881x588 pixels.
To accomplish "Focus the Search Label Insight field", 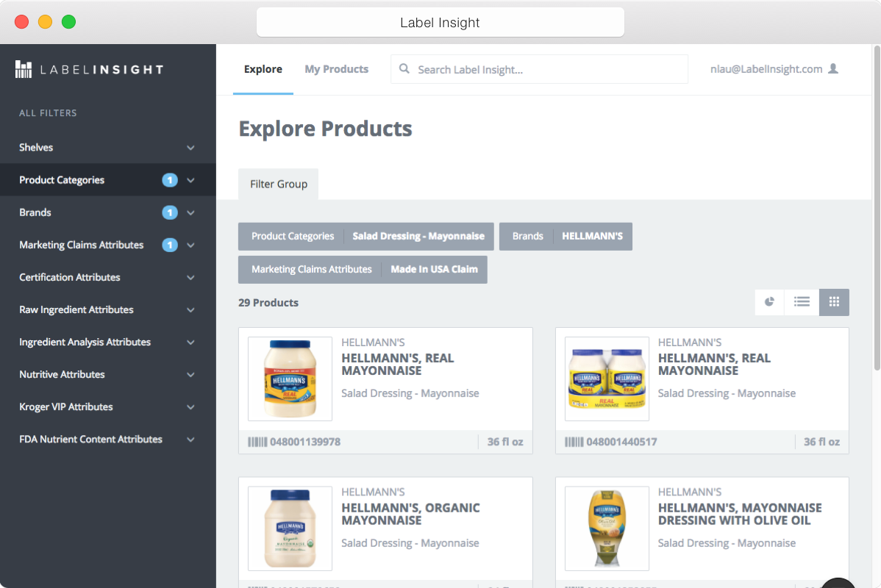I will 539,69.
